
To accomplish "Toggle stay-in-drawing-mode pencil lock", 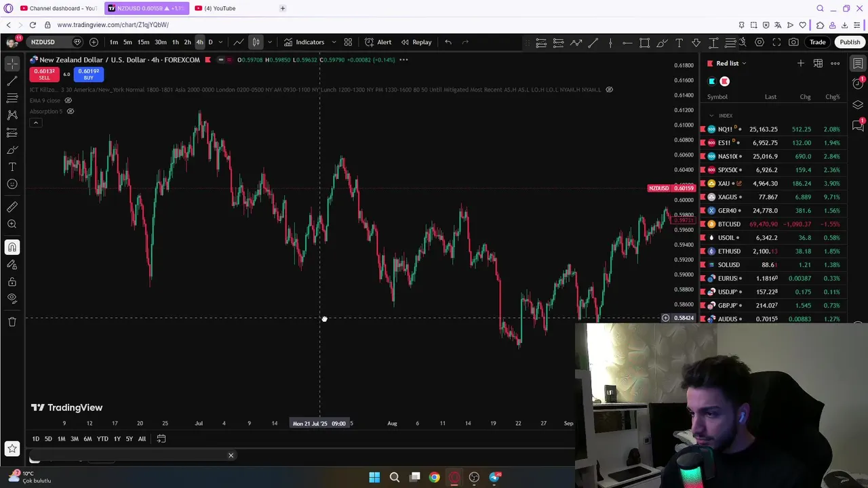I will pyautogui.click(x=12, y=264).
